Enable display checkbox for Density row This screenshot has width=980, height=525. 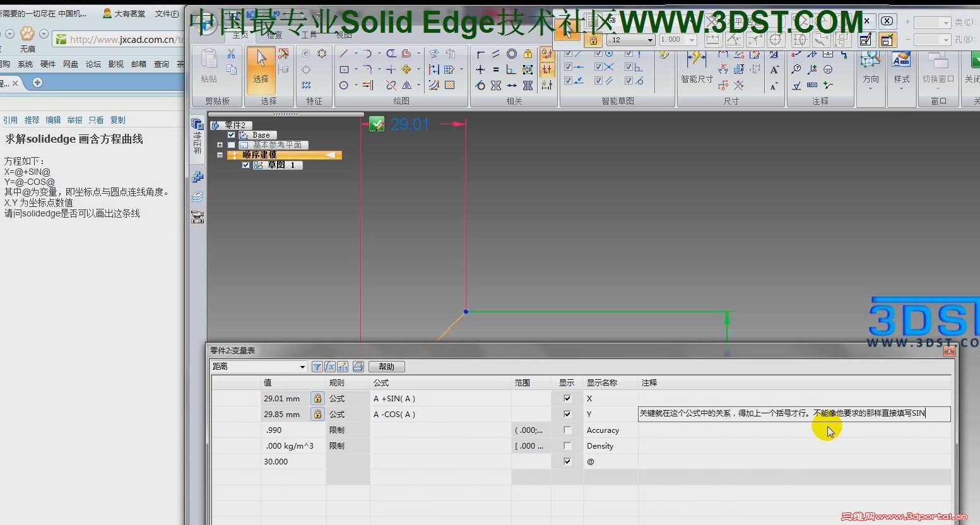567,445
